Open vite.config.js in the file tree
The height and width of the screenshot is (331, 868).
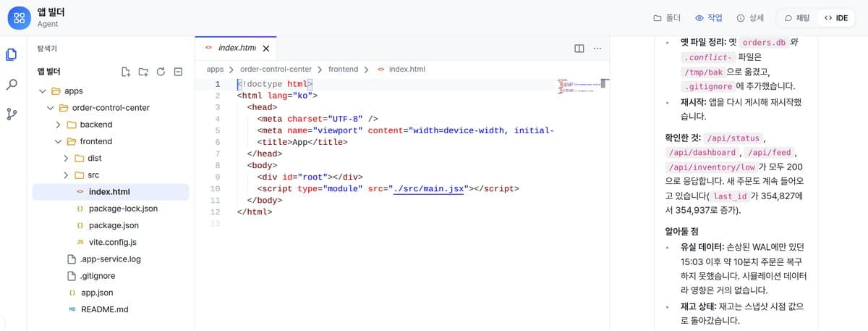click(x=111, y=242)
